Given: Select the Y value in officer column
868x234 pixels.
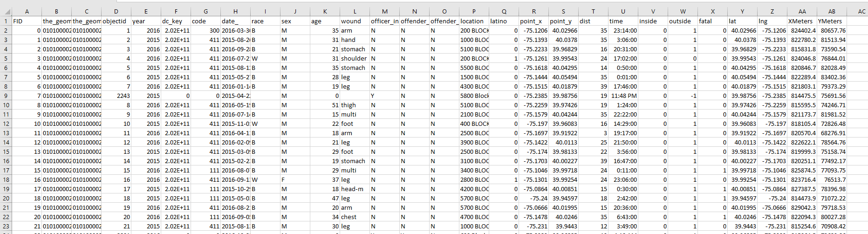Looking at the screenshot, I should (384, 96).
